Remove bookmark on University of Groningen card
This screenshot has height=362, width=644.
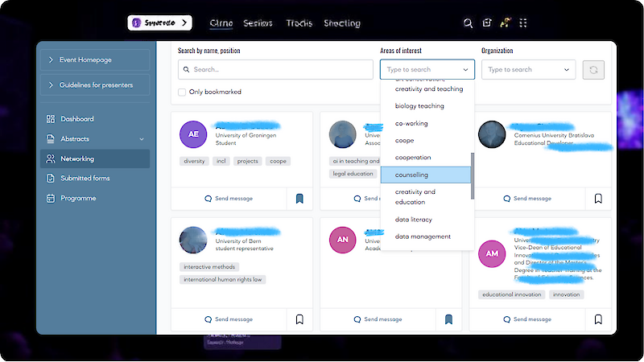299,198
